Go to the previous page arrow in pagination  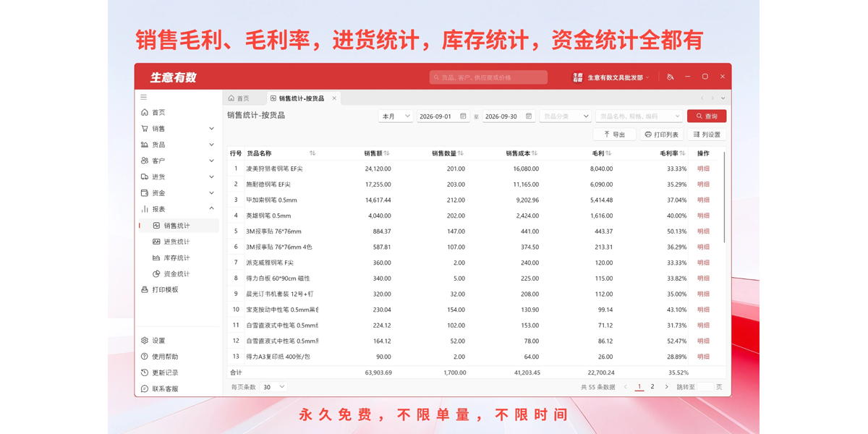pos(626,387)
